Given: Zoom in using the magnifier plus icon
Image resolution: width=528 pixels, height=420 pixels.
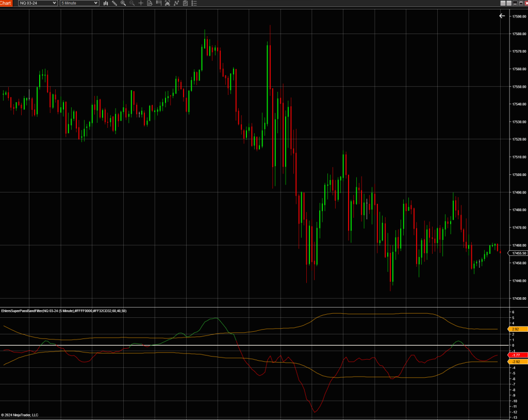Looking at the screenshot, I should pos(123,3).
